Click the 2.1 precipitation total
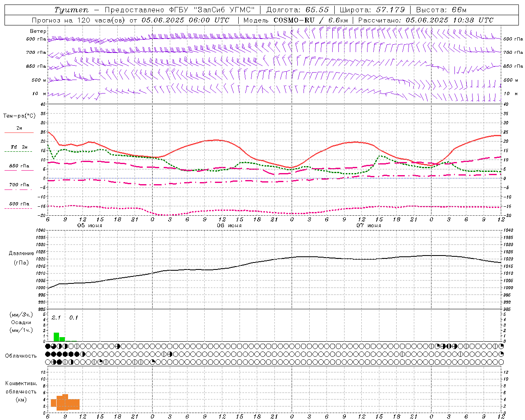Screen dimensions: 525x420 (x=56, y=317)
